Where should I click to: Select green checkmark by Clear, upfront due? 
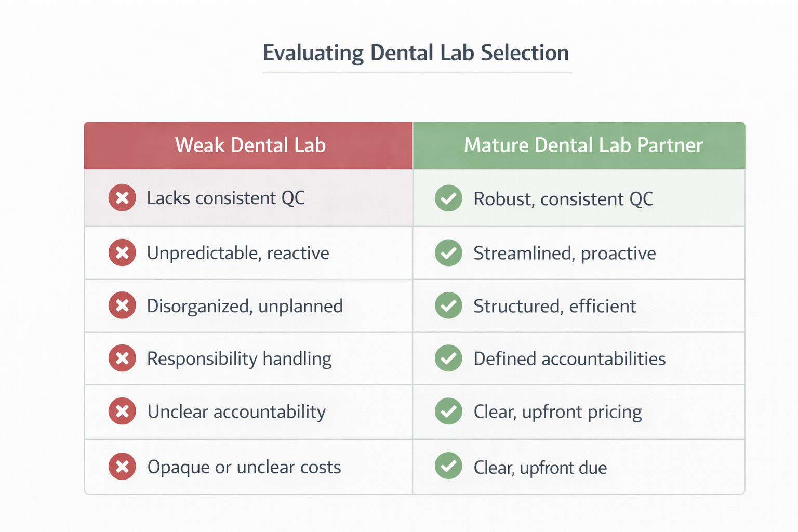pyautogui.click(x=448, y=466)
